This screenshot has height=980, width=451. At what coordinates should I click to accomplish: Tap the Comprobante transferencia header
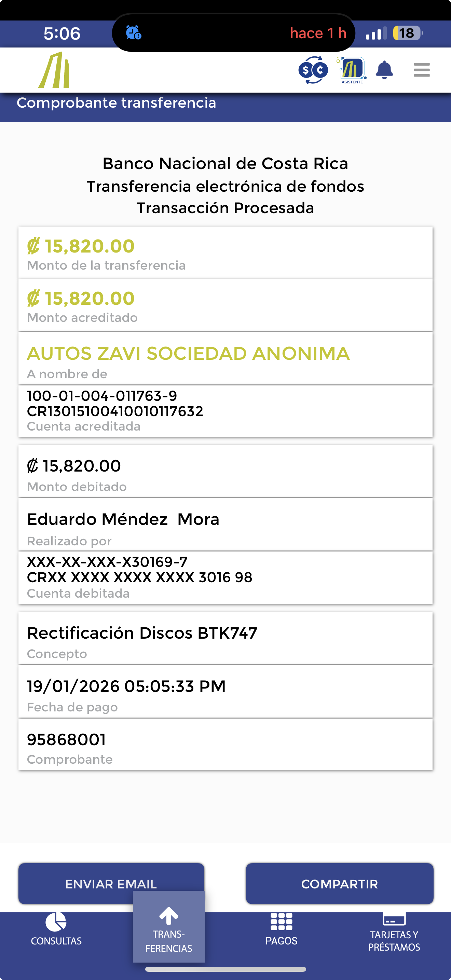pos(117,103)
